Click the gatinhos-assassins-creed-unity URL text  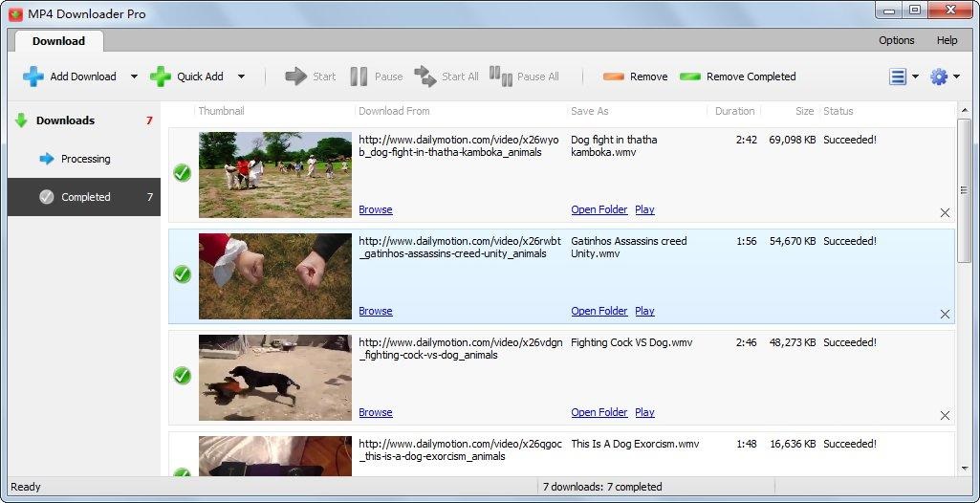(x=460, y=248)
